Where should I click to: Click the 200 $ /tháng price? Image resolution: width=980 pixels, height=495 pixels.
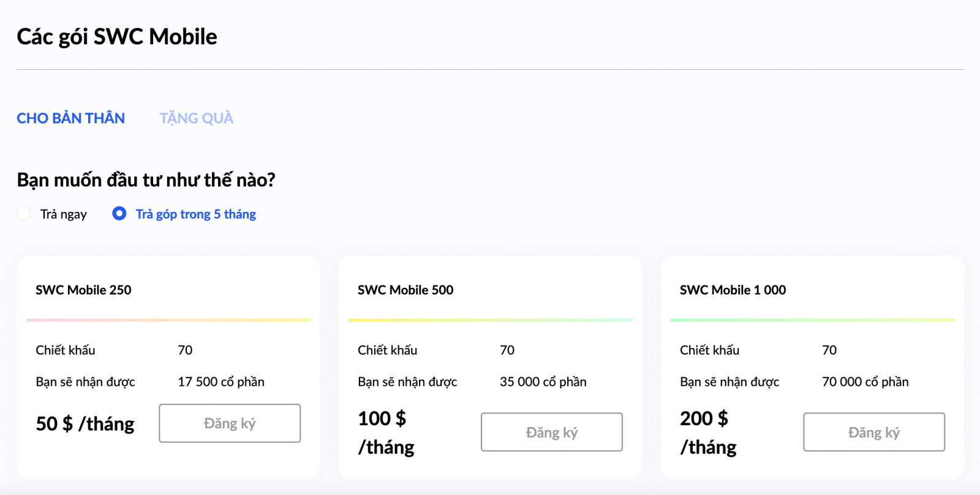tap(709, 433)
